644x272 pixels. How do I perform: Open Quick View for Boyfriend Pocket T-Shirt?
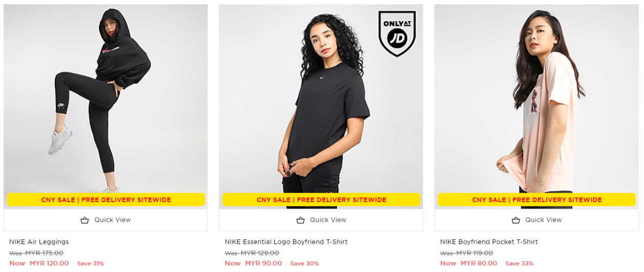click(x=536, y=220)
